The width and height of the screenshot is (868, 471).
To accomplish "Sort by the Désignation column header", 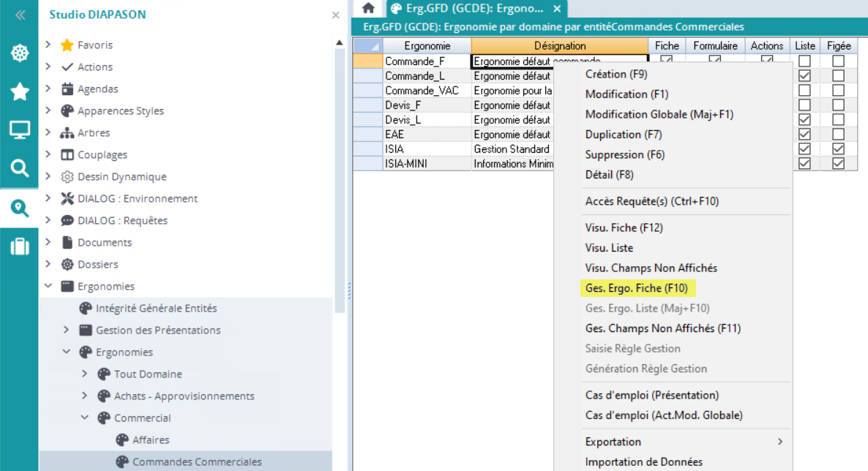I will tap(560, 45).
